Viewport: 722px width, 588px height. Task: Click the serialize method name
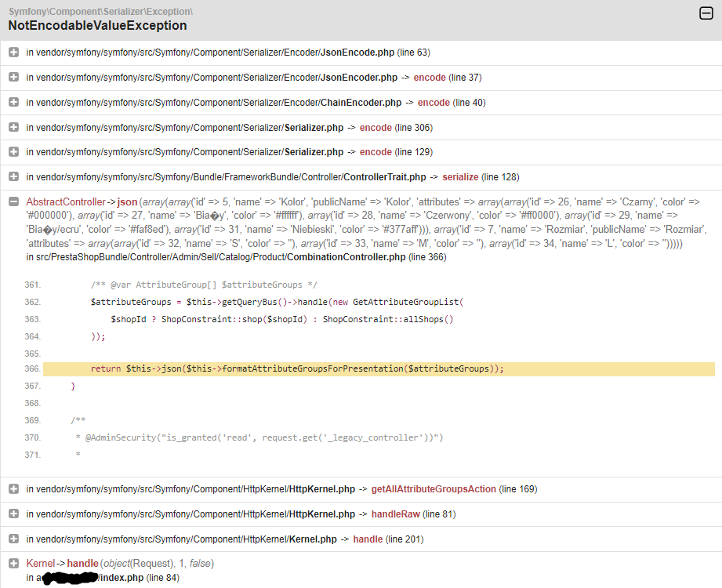click(x=460, y=177)
